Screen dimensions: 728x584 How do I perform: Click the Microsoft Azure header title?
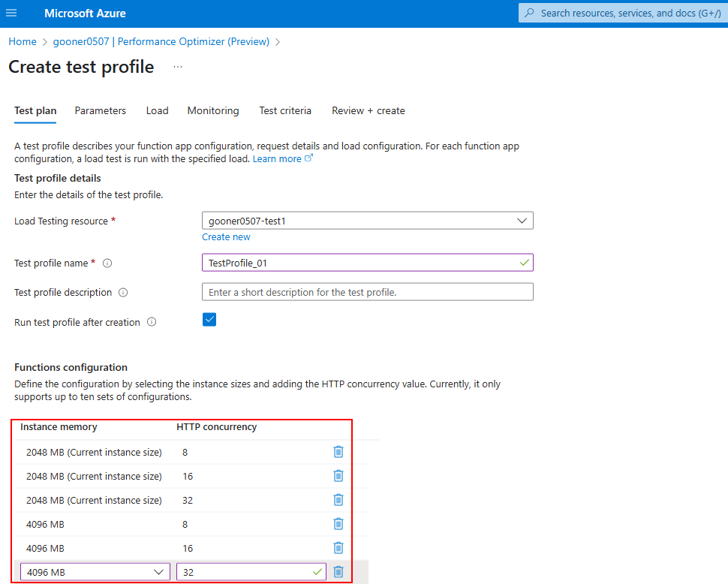85,14
